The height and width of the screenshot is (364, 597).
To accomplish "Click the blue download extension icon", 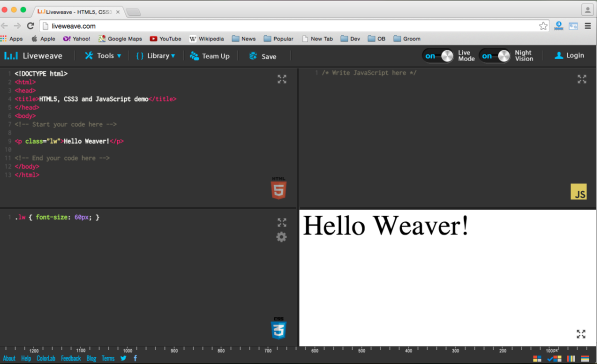I will 559,26.
